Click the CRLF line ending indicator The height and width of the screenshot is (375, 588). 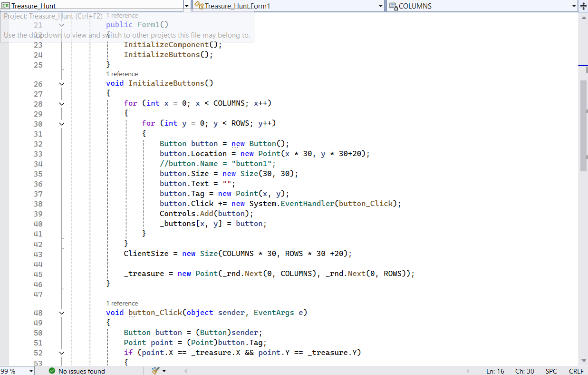point(576,371)
